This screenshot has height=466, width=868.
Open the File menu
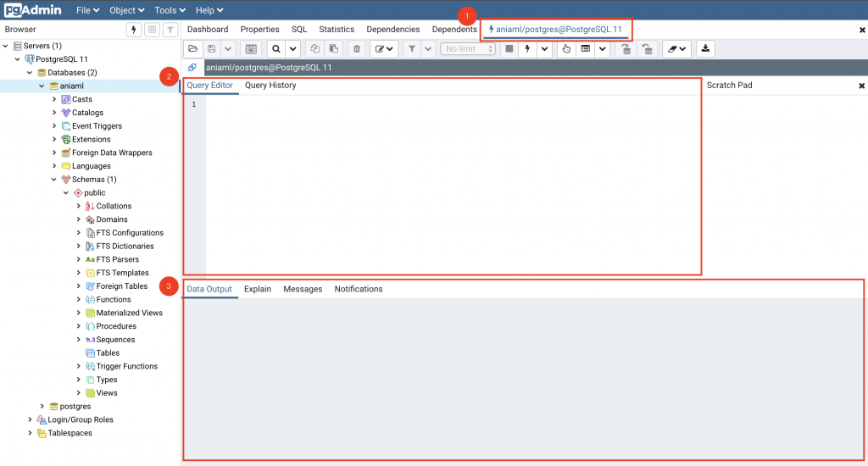click(x=87, y=10)
